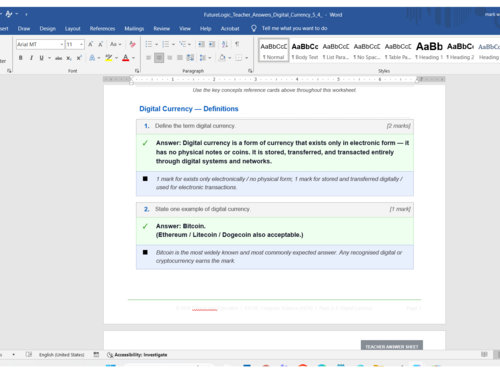This screenshot has width=500, height=375.
Task: Open the Layout tab
Action: click(72, 29)
